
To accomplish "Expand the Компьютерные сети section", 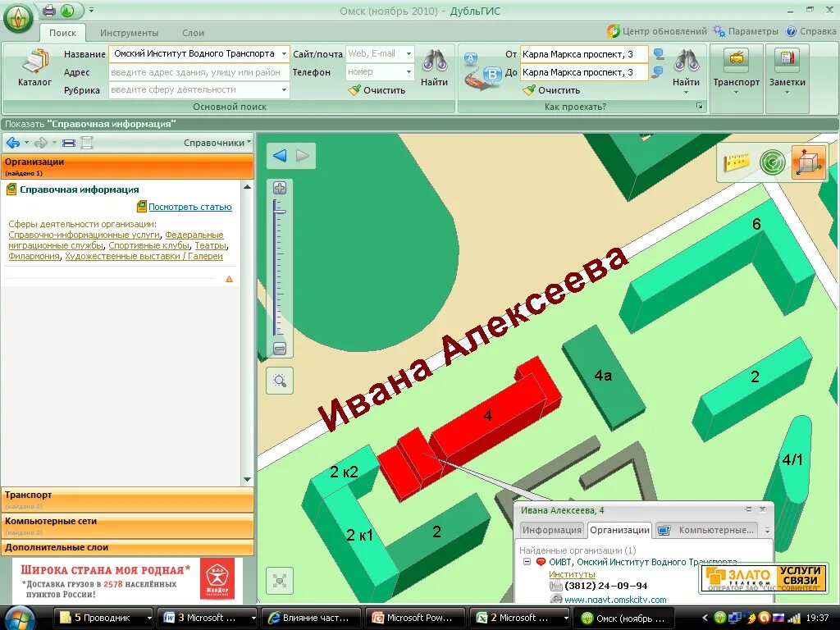I will pyautogui.click(x=127, y=526).
